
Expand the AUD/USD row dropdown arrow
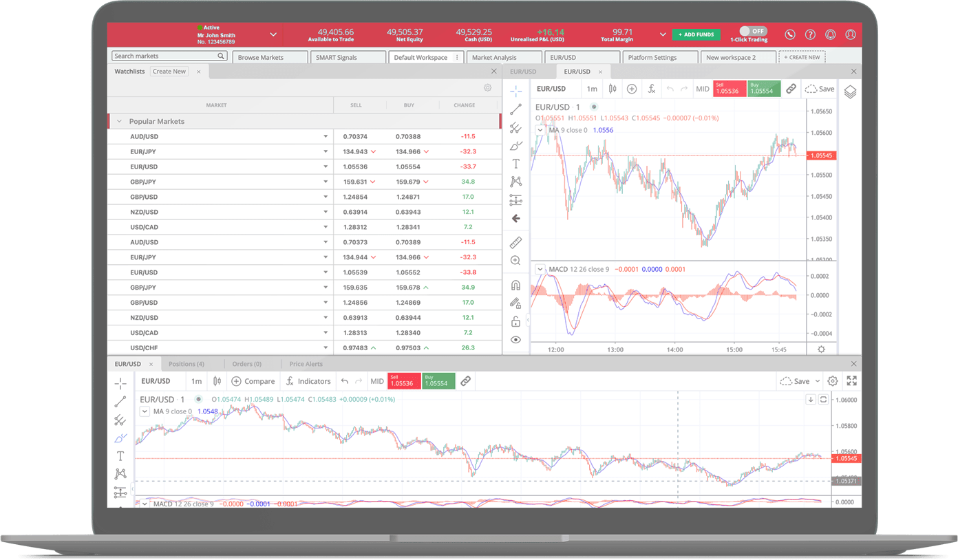coord(325,136)
